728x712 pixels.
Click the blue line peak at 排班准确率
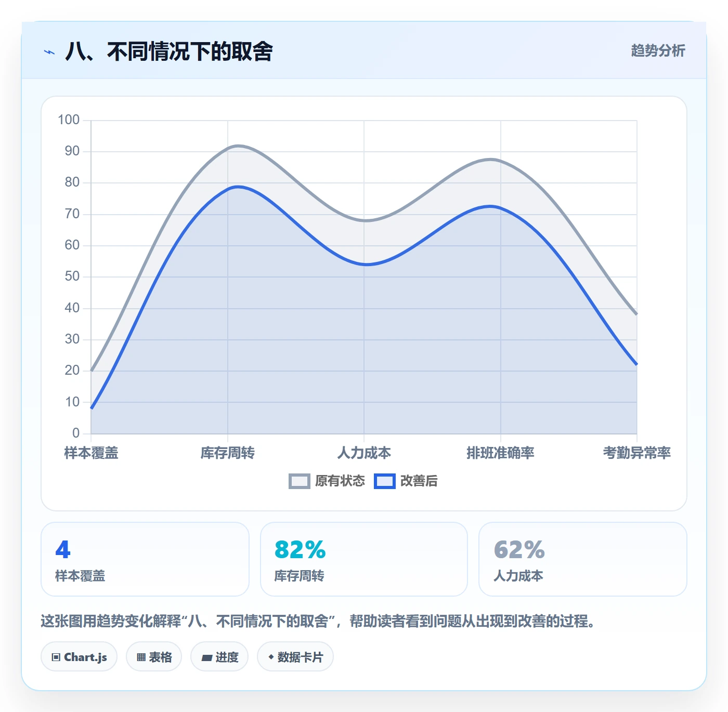pyautogui.click(x=491, y=206)
